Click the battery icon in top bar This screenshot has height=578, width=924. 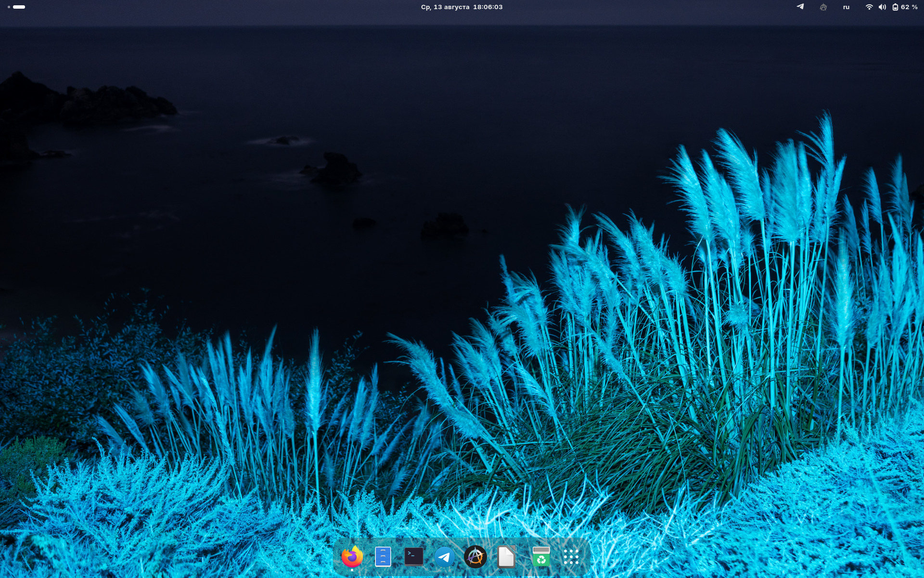[895, 7]
